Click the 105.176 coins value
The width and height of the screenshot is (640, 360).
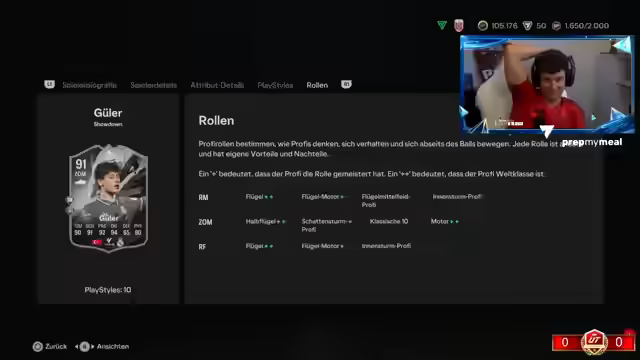click(504, 26)
